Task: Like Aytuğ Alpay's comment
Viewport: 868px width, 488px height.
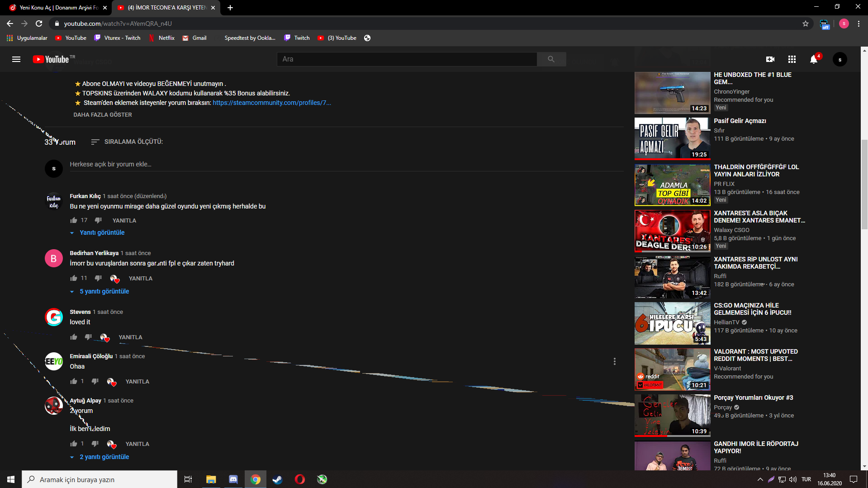Action: [x=74, y=444]
